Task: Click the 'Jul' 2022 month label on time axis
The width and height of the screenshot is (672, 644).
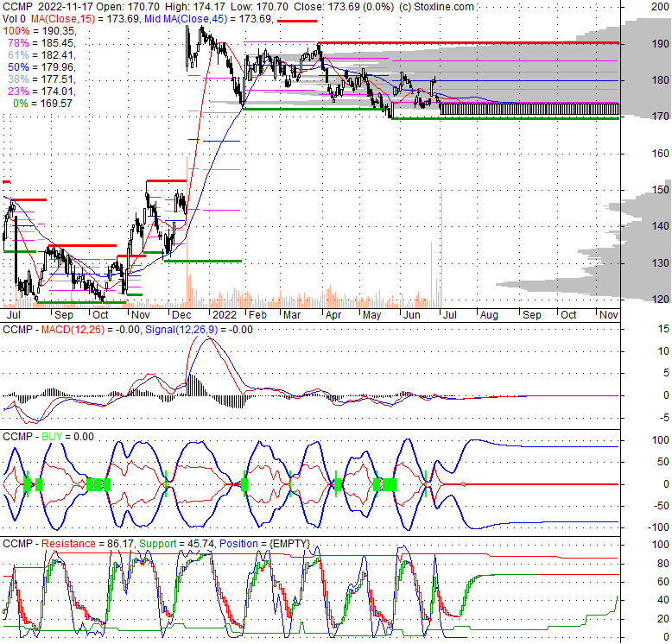Action: 449,315
